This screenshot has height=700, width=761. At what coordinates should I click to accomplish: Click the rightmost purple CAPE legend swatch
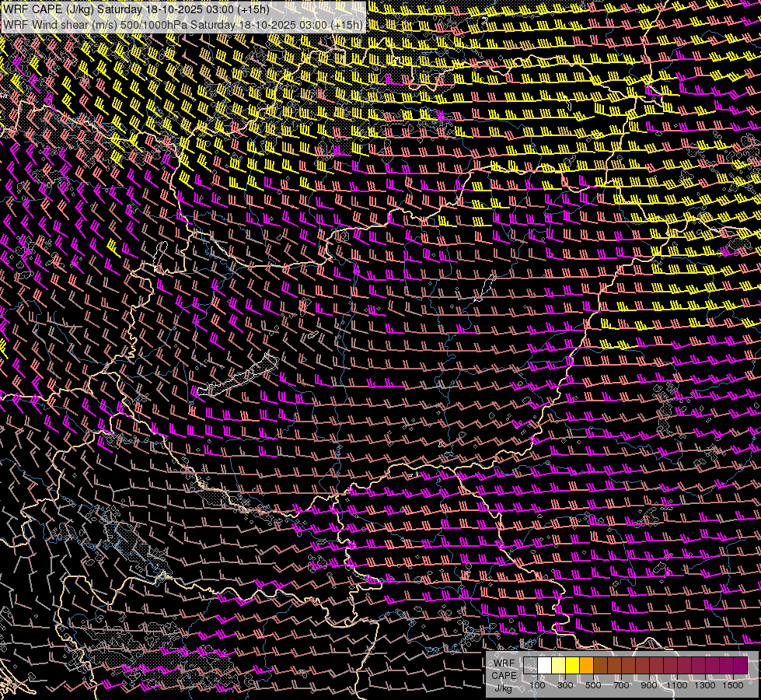pyautogui.click(x=740, y=666)
